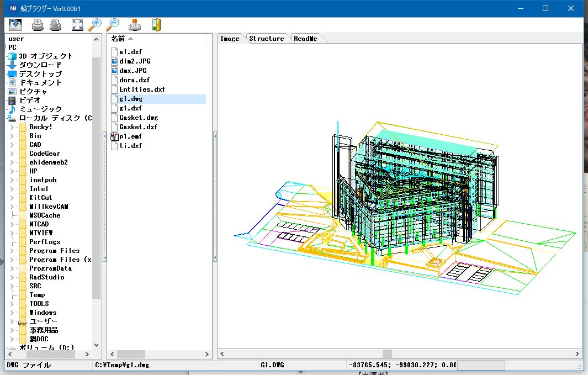Click the ミュージック note icon
Image resolution: width=588 pixels, height=375 pixels.
pos(12,109)
